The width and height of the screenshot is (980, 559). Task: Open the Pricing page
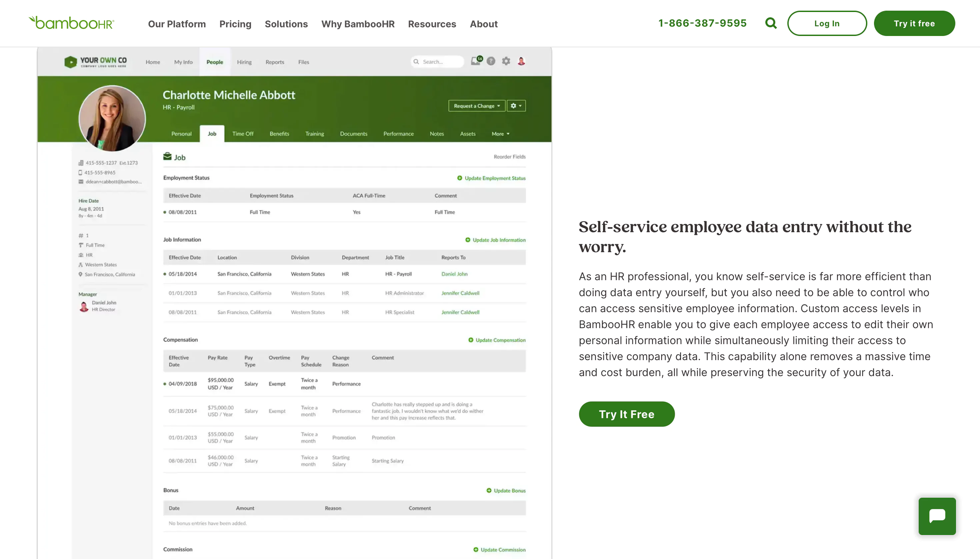click(x=235, y=24)
